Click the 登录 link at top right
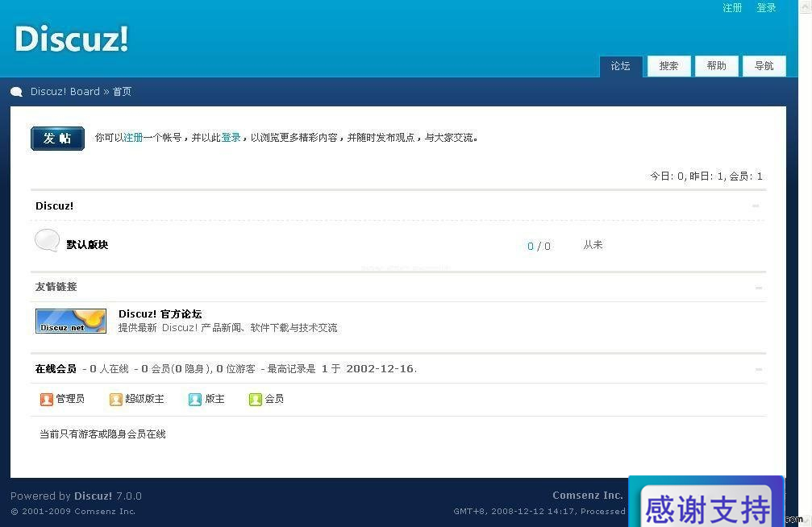Viewport: 812px width, 527px height. point(766,8)
